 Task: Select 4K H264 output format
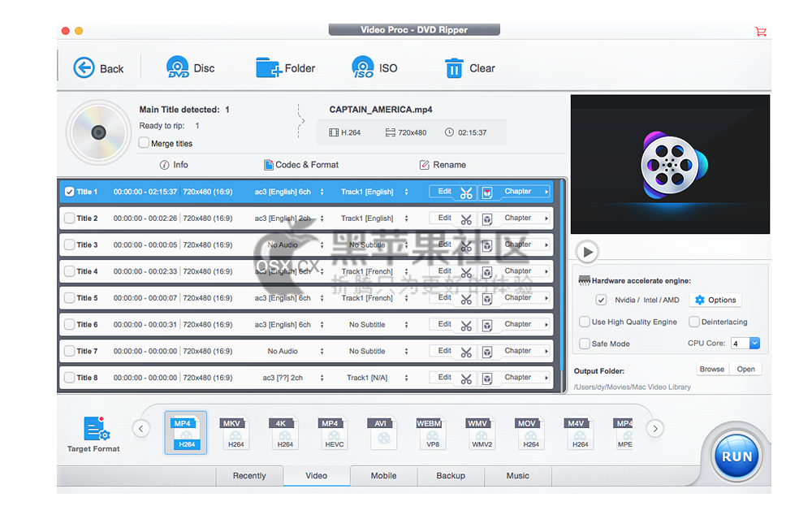[283, 433]
